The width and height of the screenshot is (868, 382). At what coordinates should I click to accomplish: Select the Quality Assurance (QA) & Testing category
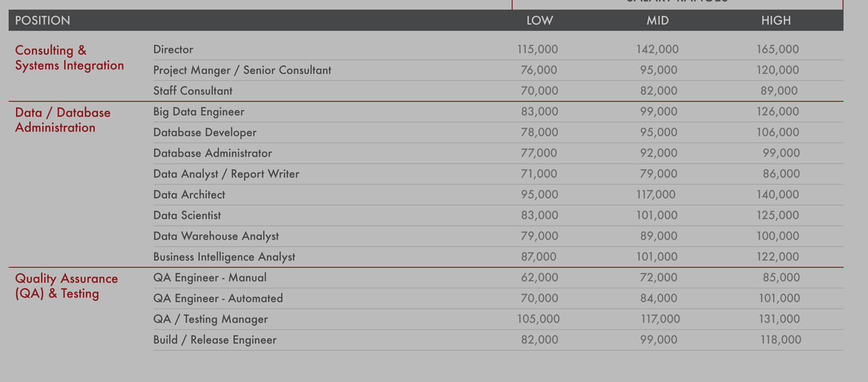[66, 286]
